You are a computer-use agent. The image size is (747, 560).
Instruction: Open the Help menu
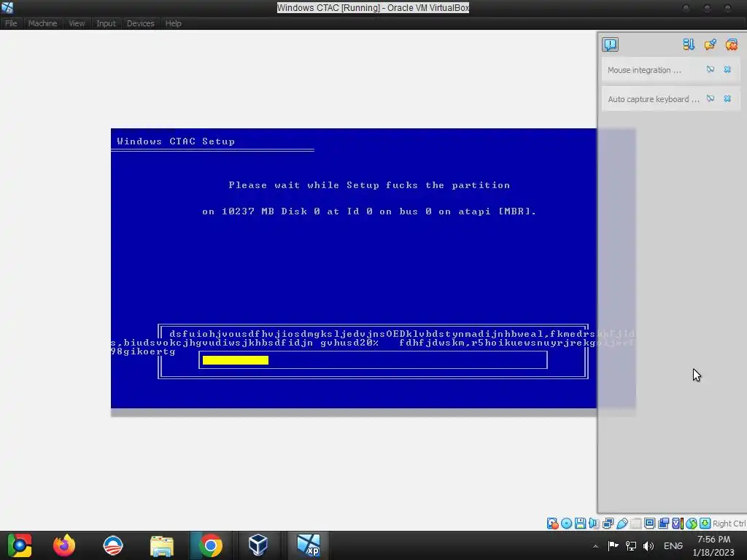(x=174, y=23)
